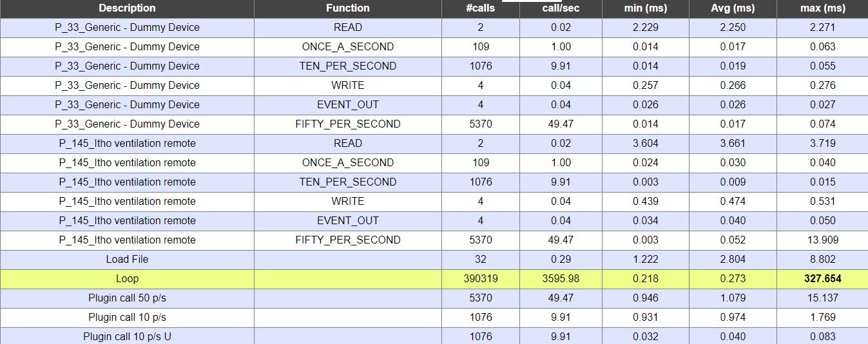Click the Loop Avg value 0.273

click(733, 279)
